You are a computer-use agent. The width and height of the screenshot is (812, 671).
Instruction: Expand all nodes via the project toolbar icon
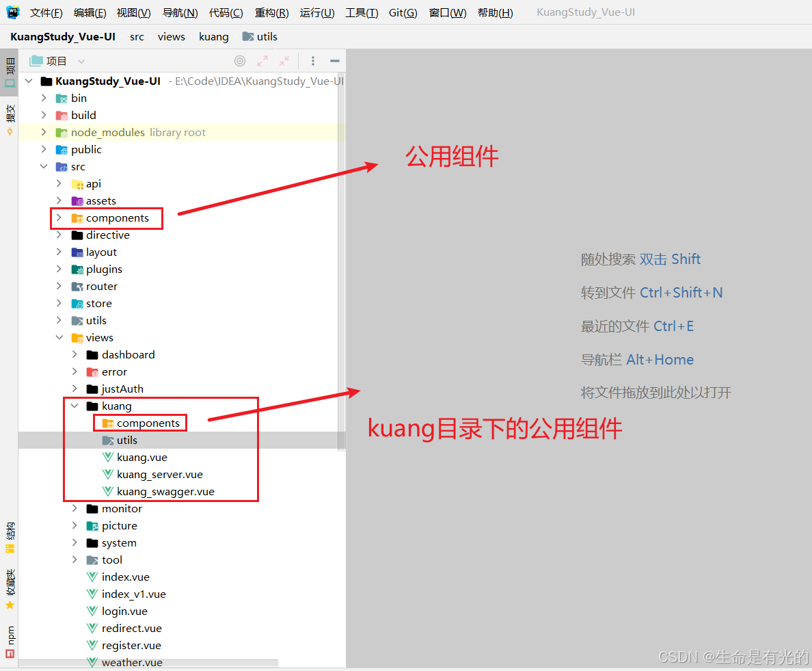click(262, 61)
